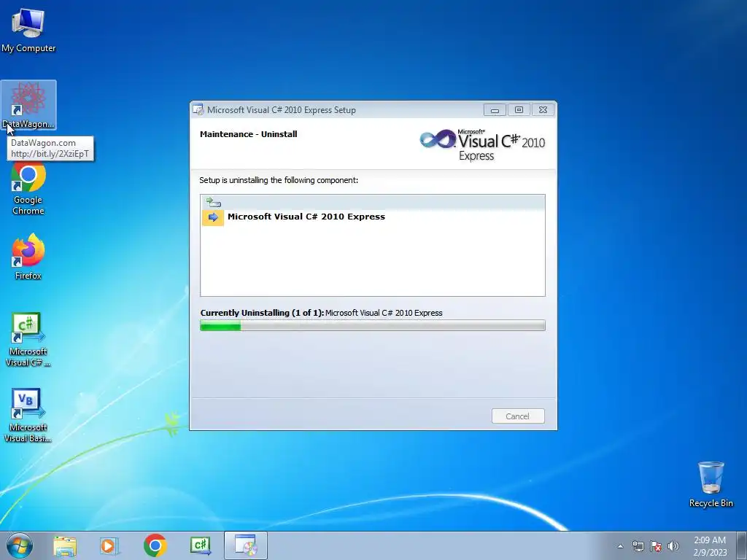Viewport: 747px width, 560px height.
Task: Click the Maintenance - Uninstall heading
Action: 248,134
